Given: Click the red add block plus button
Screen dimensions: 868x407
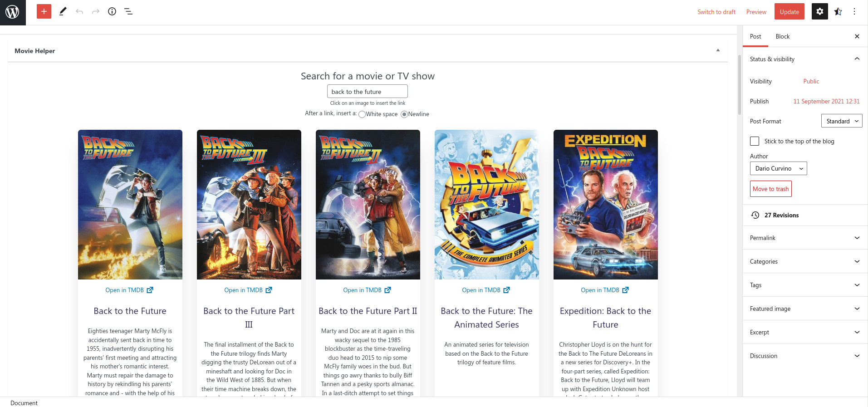Looking at the screenshot, I should click(44, 11).
